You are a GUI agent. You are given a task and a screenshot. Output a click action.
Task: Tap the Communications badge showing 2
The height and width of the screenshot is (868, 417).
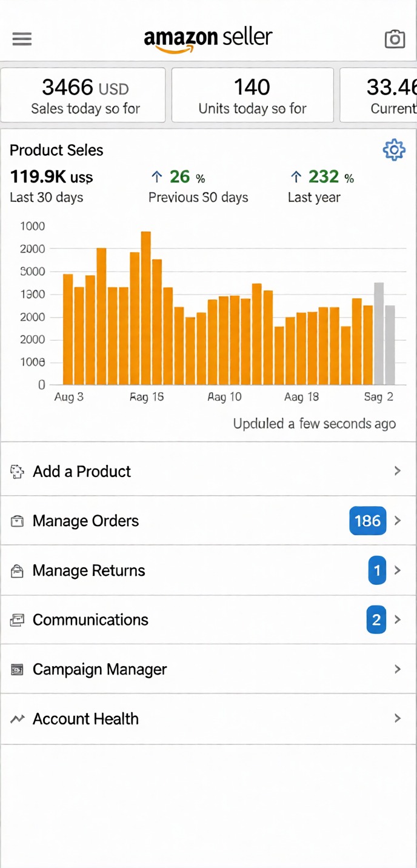tap(376, 619)
